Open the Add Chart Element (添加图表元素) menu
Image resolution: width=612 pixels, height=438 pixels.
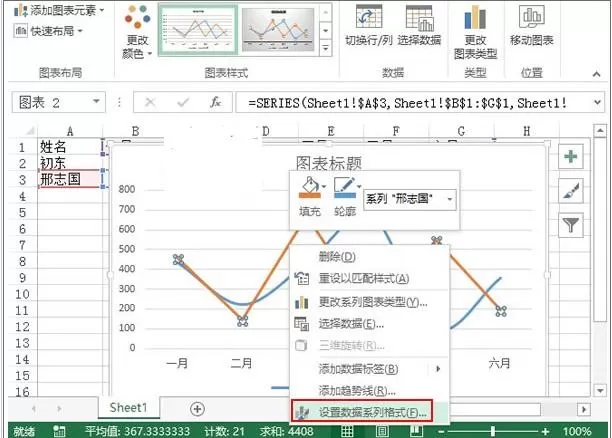click(59, 10)
